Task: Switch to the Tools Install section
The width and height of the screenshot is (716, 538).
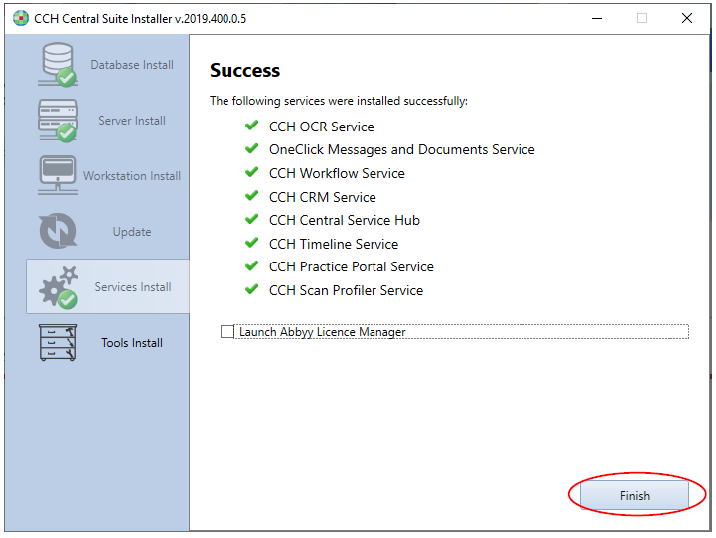Action: click(132, 343)
